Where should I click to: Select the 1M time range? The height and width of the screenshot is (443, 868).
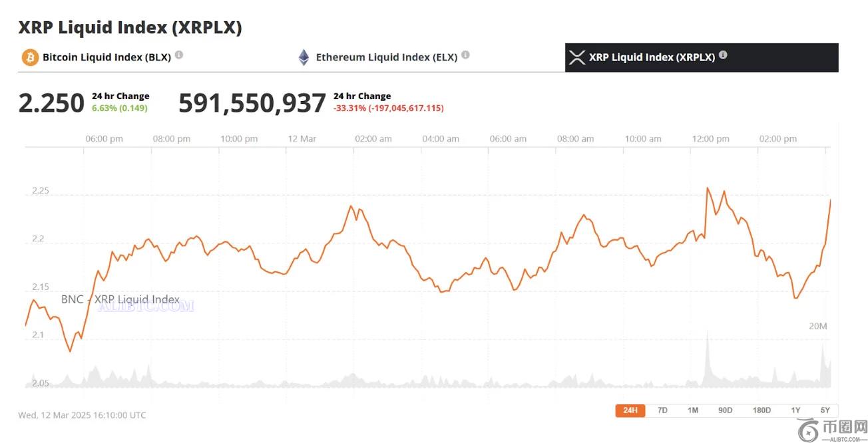pyautogui.click(x=693, y=410)
